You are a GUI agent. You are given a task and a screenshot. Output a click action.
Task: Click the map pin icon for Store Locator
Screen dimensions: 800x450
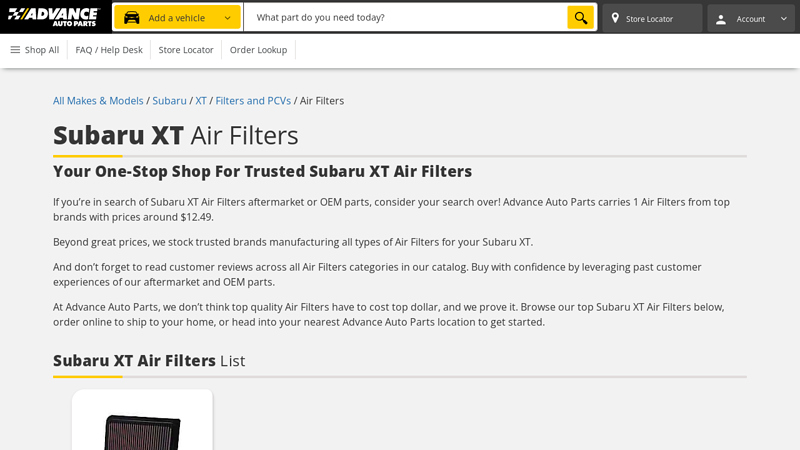[x=615, y=18]
